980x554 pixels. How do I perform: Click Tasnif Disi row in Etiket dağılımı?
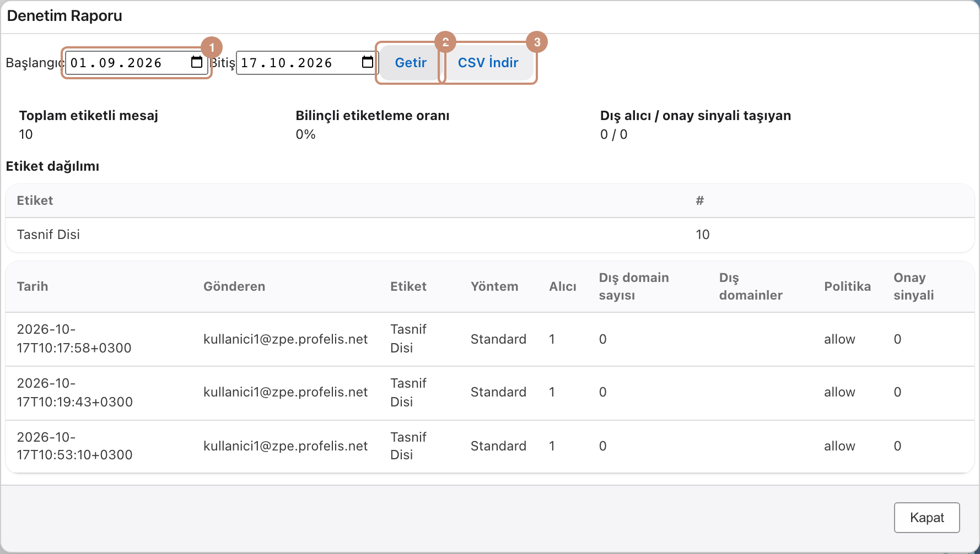pyautogui.click(x=489, y=235)
